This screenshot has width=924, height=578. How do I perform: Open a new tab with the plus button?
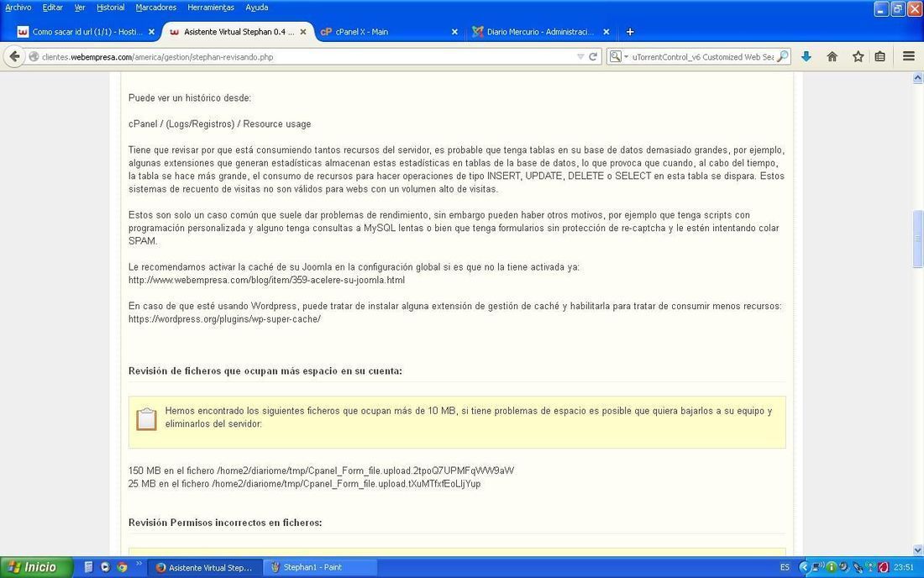click(630, 32)
